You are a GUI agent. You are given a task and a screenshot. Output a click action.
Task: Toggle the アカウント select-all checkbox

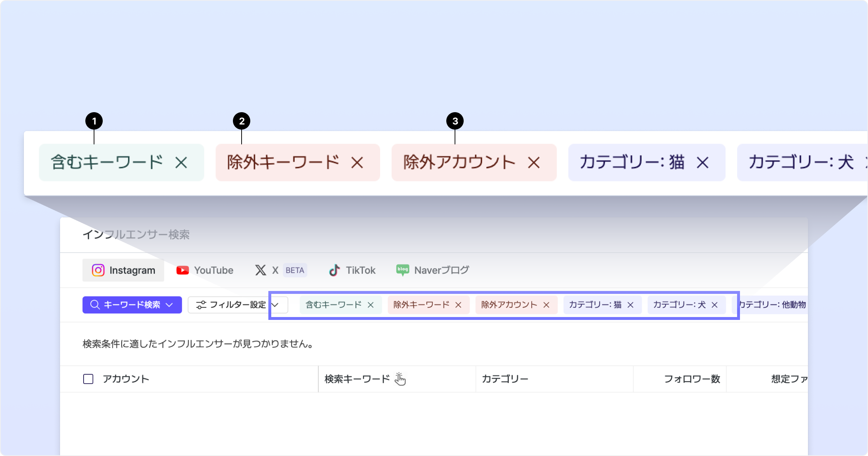pos(88,379)
